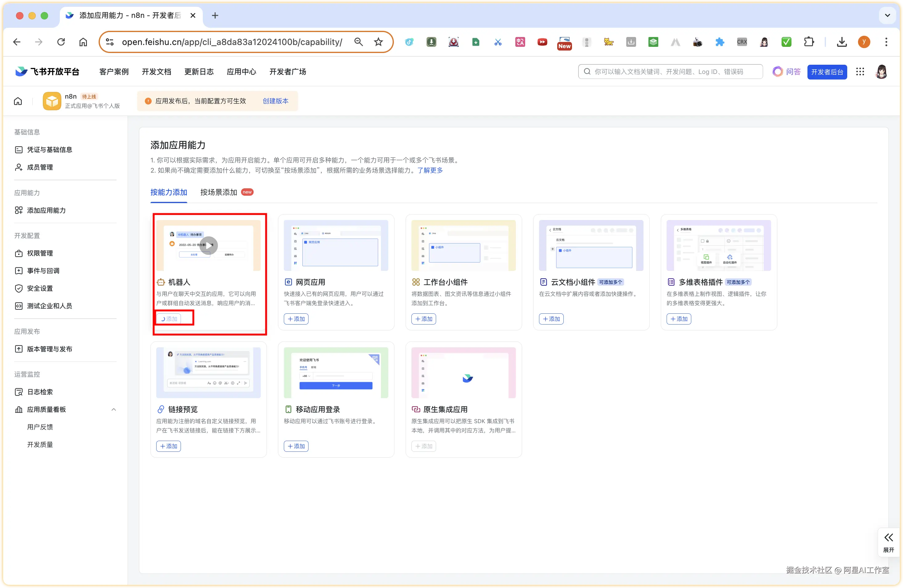Image resolution: width=903 pixels, height=588 pixels.
Task: Switch to 按场景添加 tab
Action: tap(219, 192)
